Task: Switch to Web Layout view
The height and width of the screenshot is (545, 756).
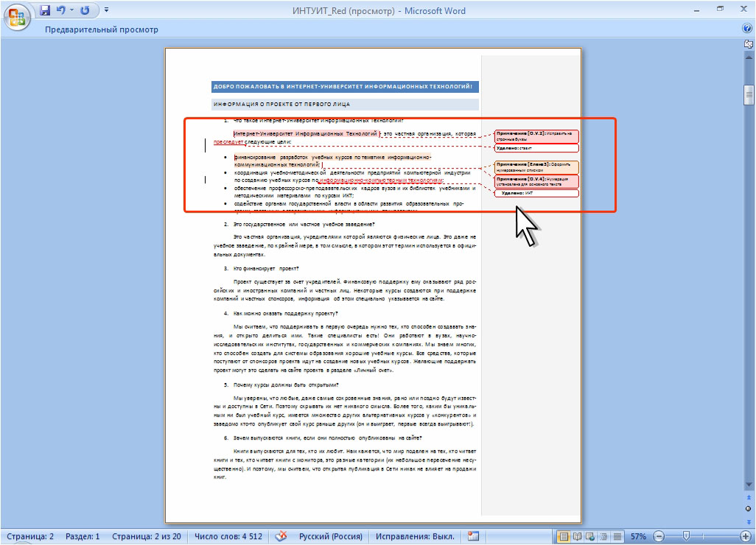Action: (590, 536)
